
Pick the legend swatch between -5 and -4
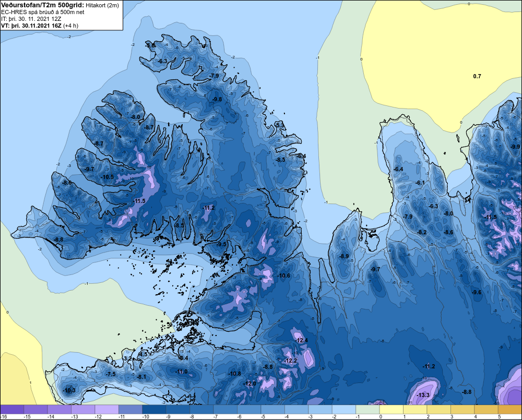coord(273,410)
